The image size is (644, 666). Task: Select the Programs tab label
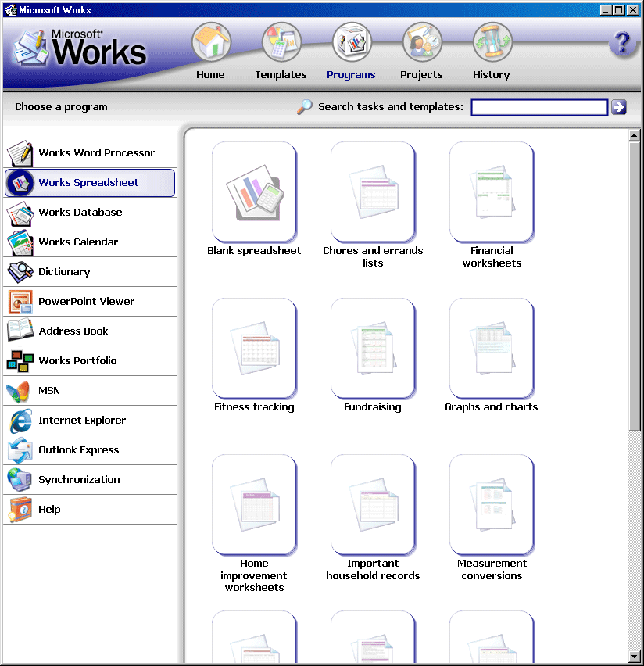coord(351,75)
